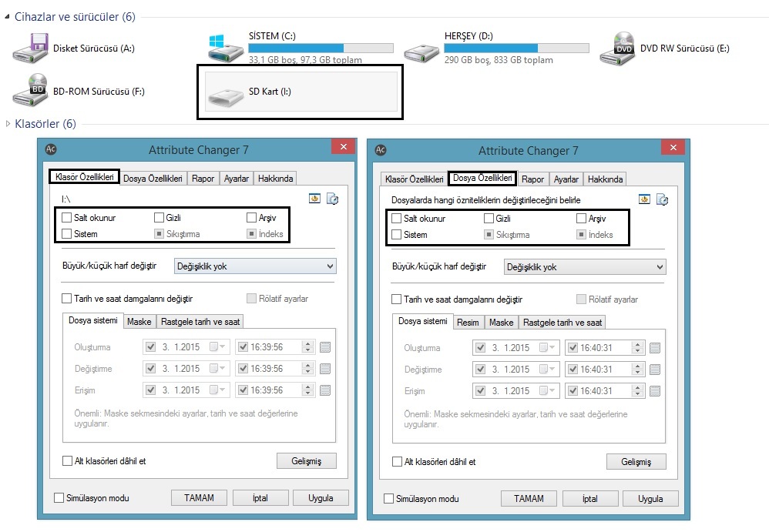Open the Ayarlar tab in right window

[x=566, y=179]
